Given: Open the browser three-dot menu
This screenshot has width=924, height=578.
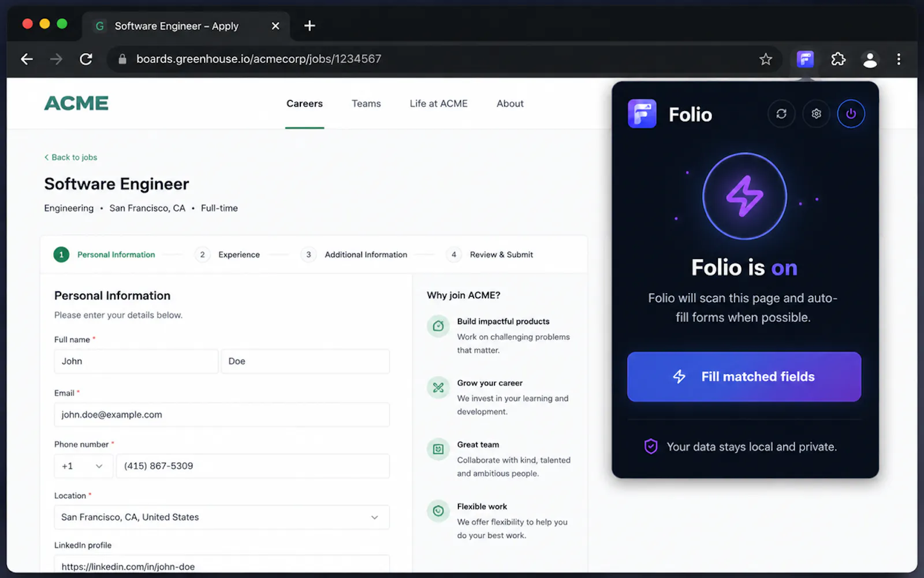Looking at the screenshot, I should [x=899, y=59].
